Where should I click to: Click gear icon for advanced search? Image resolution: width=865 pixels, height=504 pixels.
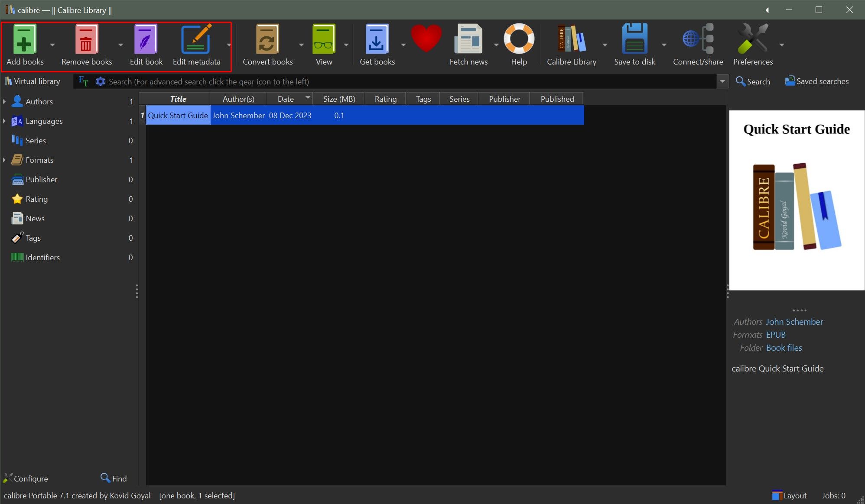[x=101, y=81]
